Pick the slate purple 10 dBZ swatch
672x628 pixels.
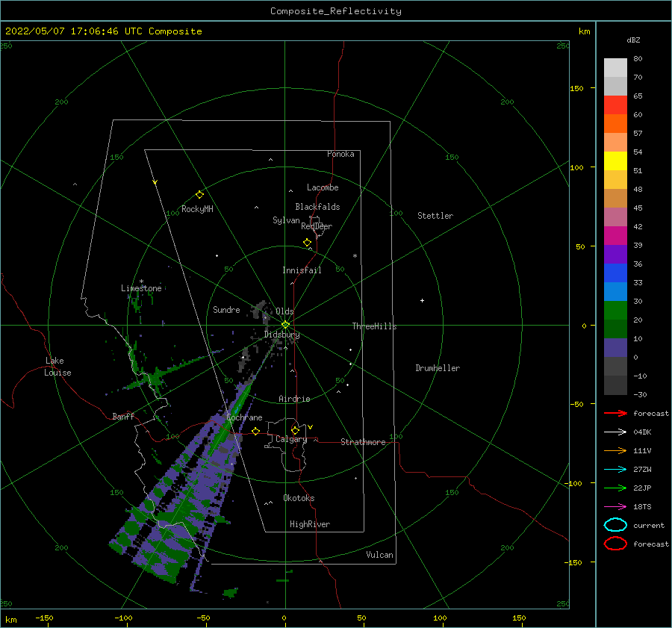615,348
